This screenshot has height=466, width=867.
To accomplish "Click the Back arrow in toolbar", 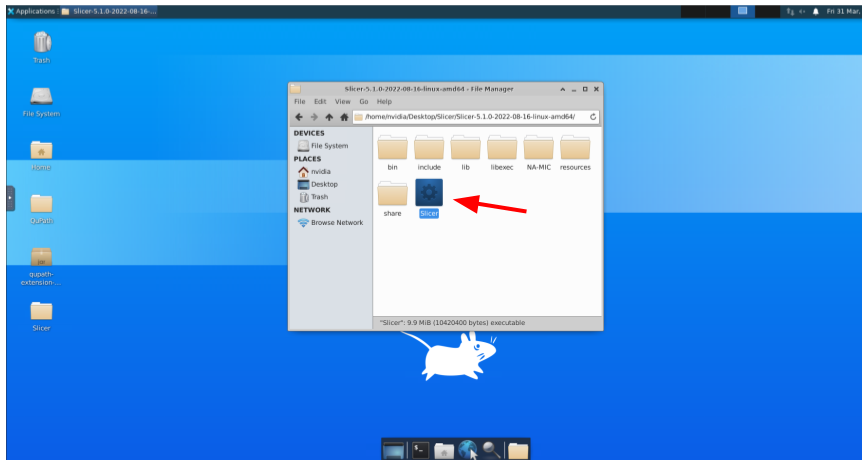I will tap(299, 117).
